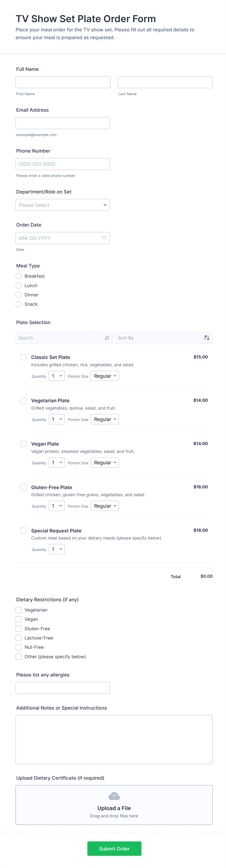Select the Lunch meal type
This screenshot has height=868, width=226.
pos(19,285)
